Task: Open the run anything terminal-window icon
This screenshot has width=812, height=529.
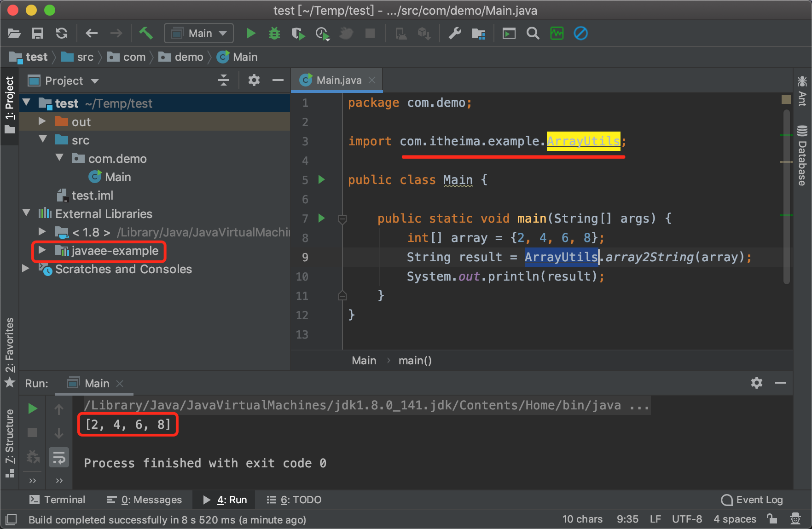Action: tap(509, 33)
